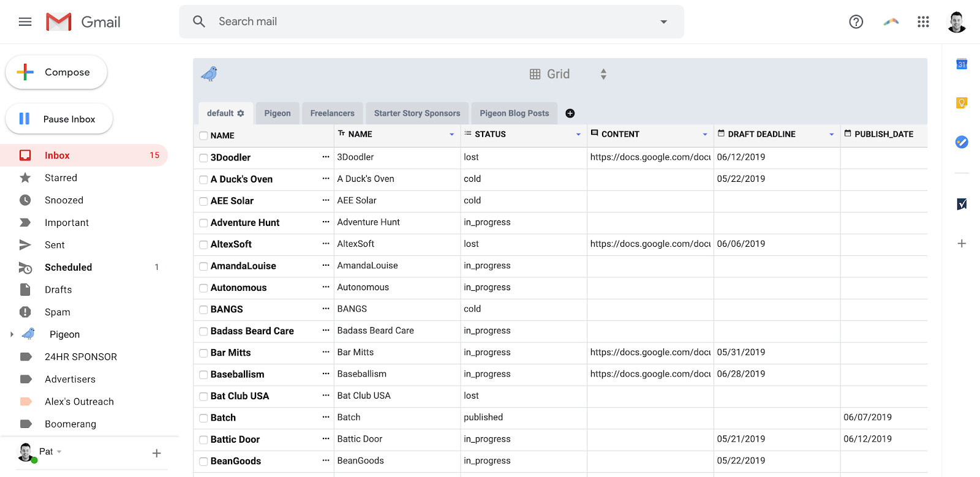Open Google Calendar side panel icon
The height and width of the screenshot is (477, 980).
962,64
